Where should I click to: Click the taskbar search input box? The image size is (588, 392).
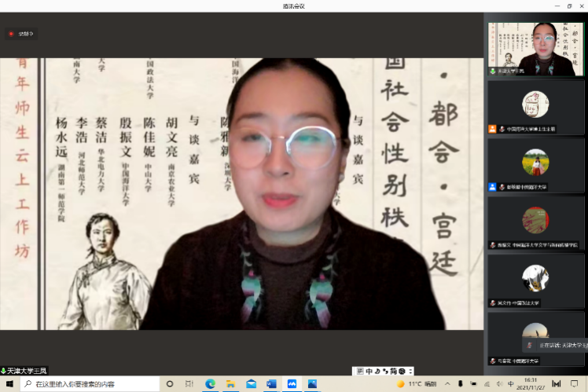click(86, 384)
